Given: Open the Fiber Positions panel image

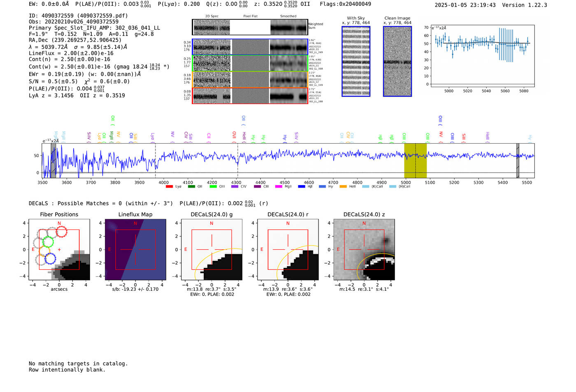Looking at the screenshot, I should pos(59,250).
